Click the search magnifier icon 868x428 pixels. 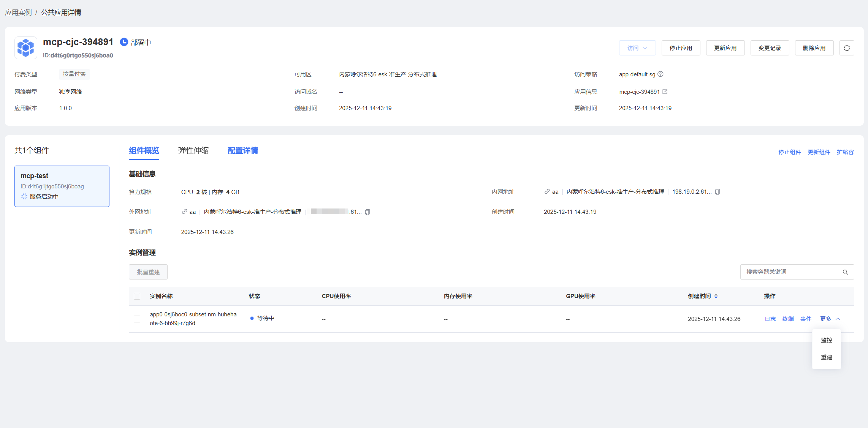[845, 272]
